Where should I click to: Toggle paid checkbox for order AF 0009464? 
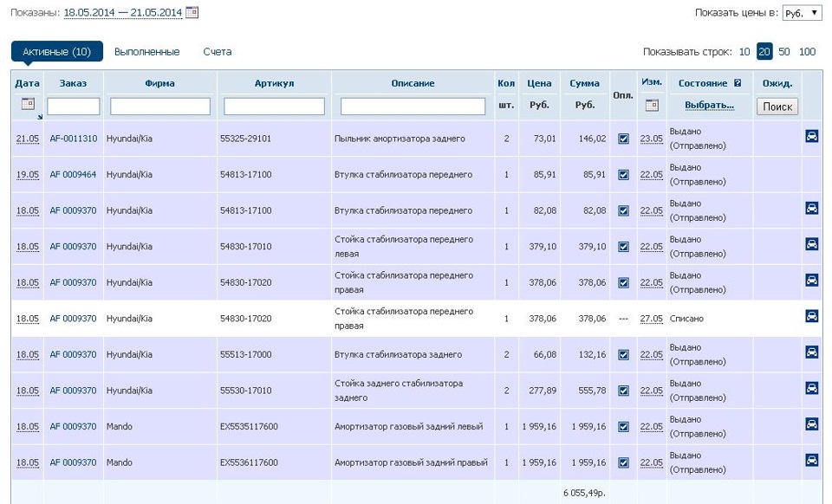point(623,175)
